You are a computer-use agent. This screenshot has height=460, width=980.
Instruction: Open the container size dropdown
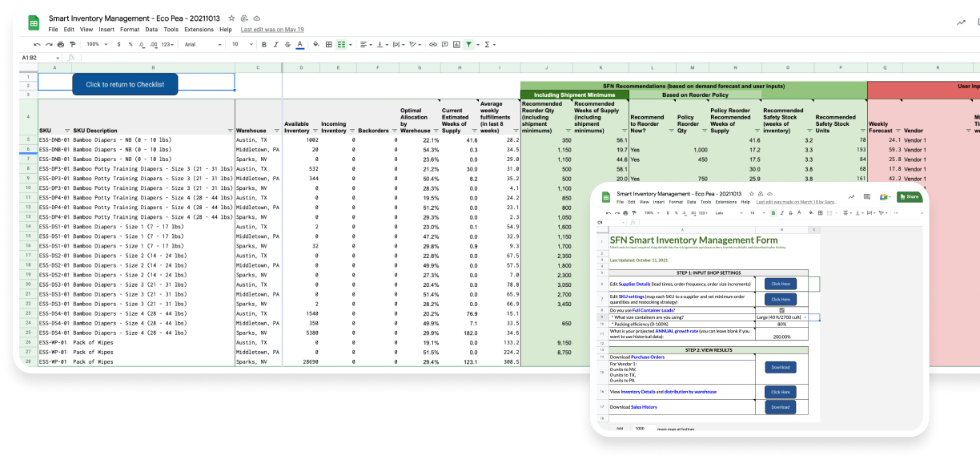tap(805, 317)
